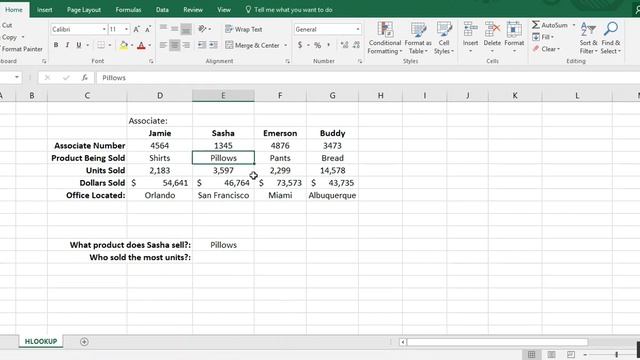The height and width of the screenshot is (360, 640).
Task: Open the Insert ribbon tab
Action: (44, 9)
